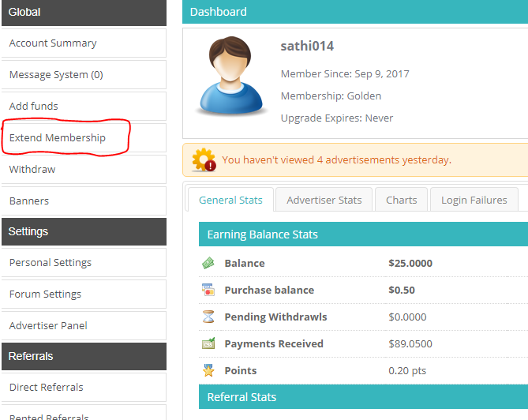The height and width of the screenshot is (420, 528).
Task: Select the General Stats tab
Action: point(230,201)
